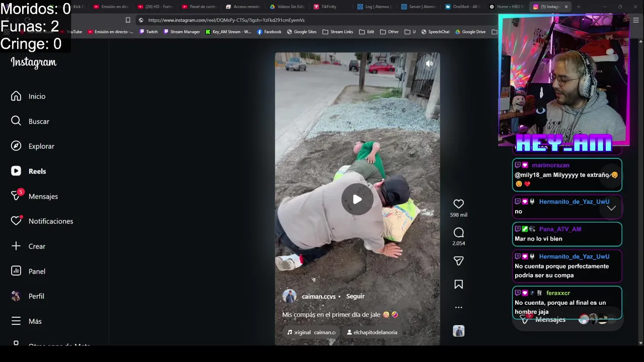Open Notificaciones heart icon
Viewport: 644px width, 362px height.
pyautogui.click(x=16, y=221)
